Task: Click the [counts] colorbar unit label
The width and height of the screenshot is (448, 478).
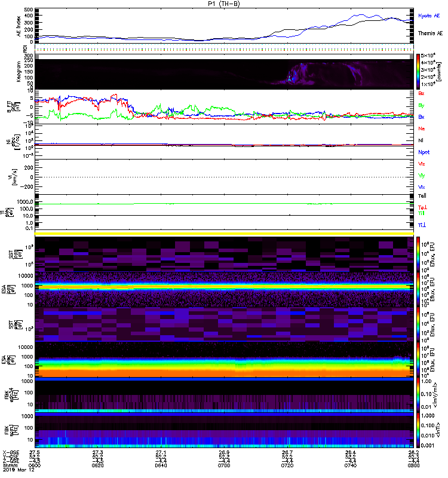Action: click(x=439, y=72)
